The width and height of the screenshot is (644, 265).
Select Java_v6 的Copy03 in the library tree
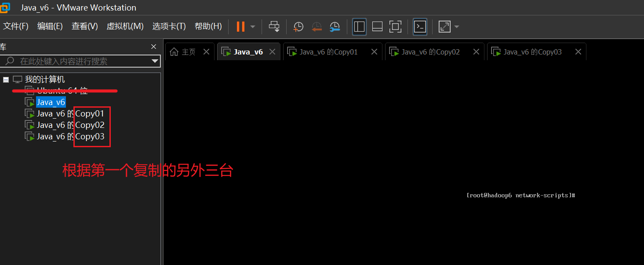point(70,137)
